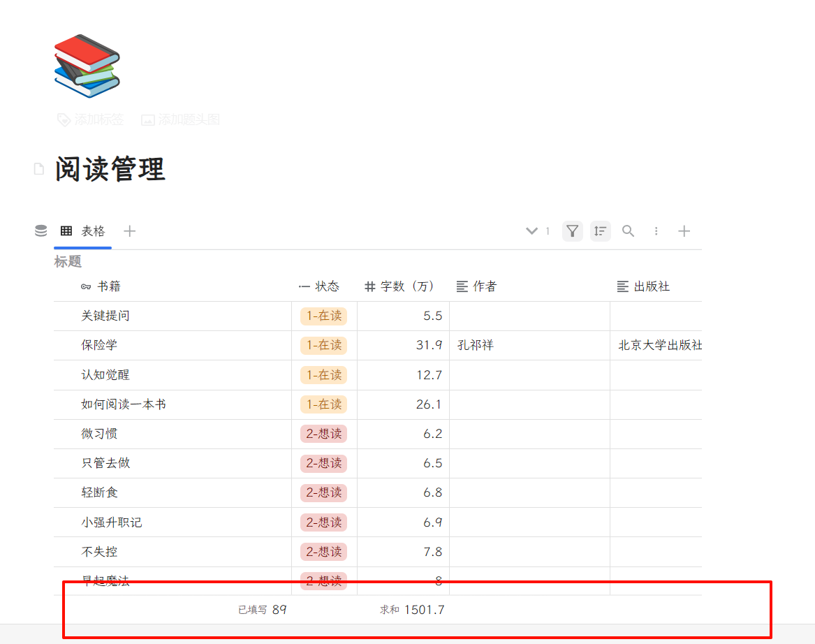Add a new row with toolbar plus
The image size is (815, 644).
point(684,230)
